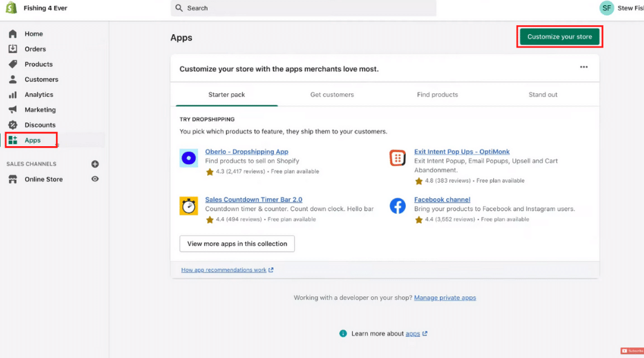Viewport: 644px width, 358px height.
Task: Open Discounts page
Action: 40,125
